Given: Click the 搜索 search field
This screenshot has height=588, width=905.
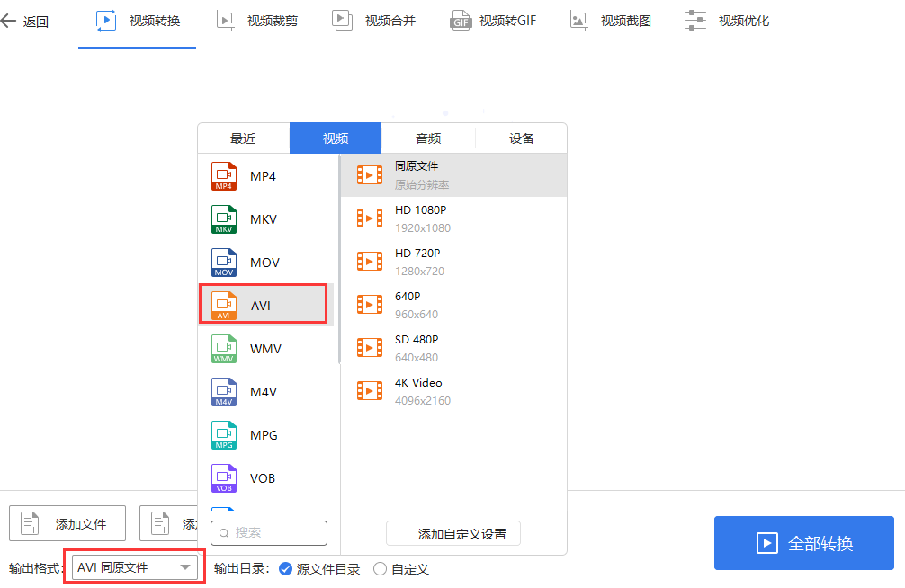Looking at the screenshot, I should pos(268,532).
